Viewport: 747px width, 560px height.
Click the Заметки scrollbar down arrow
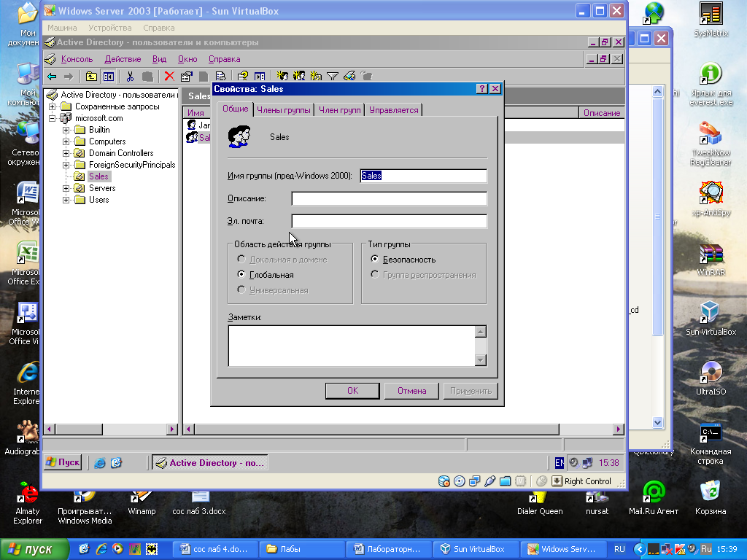pyautogui.click(x=481, y=360)
